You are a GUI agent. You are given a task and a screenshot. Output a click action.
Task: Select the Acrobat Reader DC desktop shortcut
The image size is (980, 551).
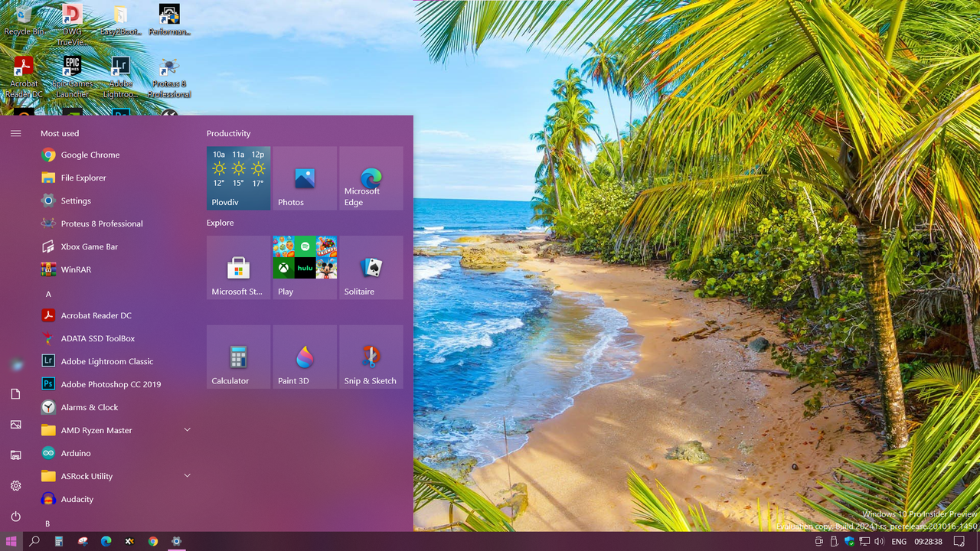click(24, 77)
